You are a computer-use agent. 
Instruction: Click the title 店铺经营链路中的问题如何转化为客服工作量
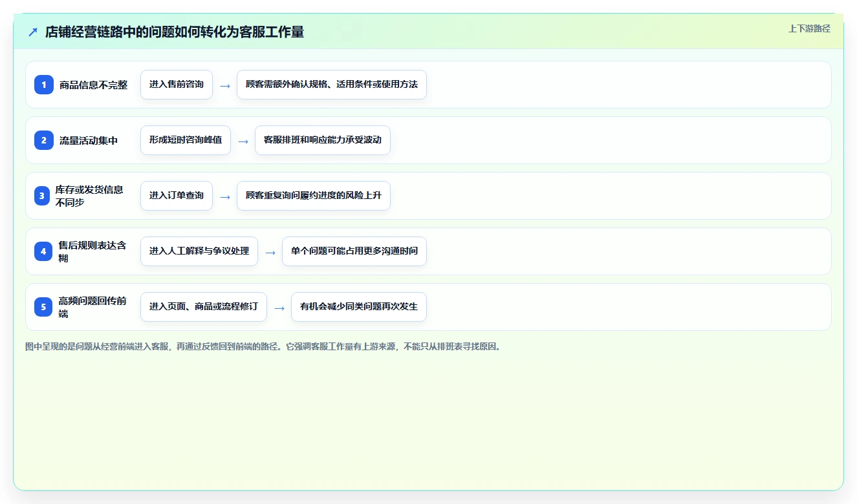[x=175, y=32]
